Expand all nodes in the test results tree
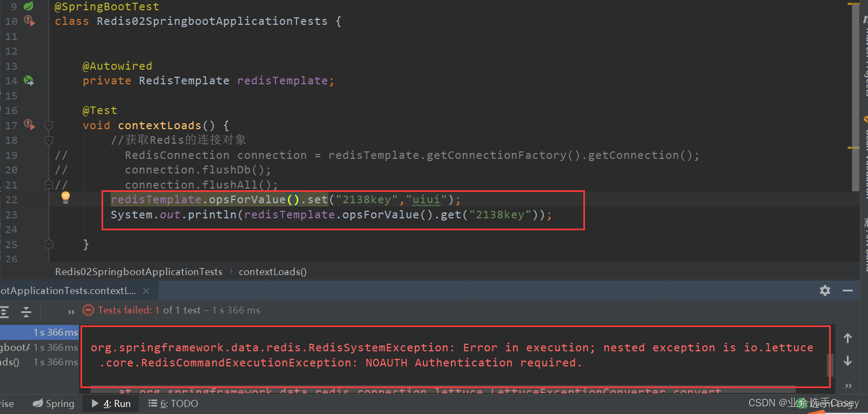This screenshot has height=414, width=868. (4, 311)
